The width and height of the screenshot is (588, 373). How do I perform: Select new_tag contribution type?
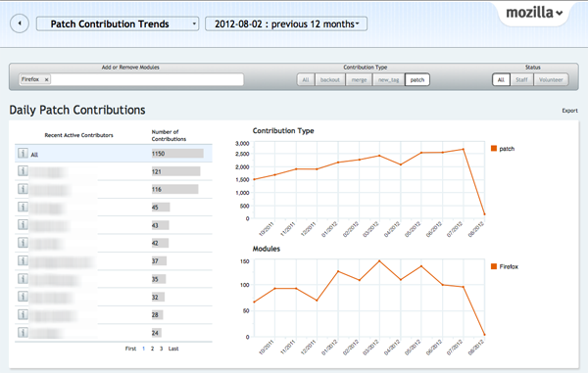[388, 79]
